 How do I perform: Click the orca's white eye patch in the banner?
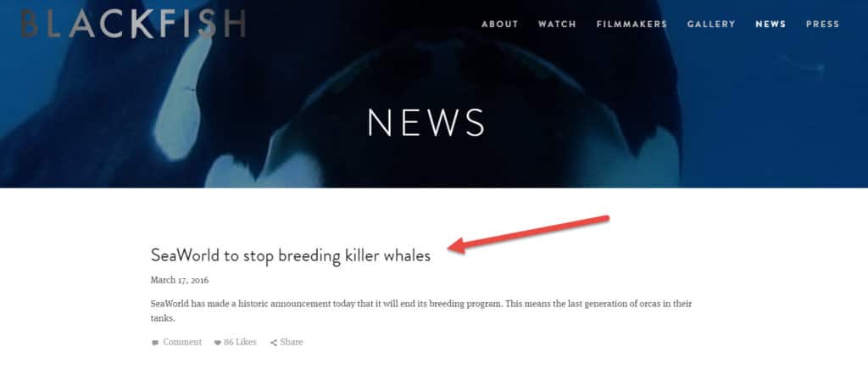click(x=181, y=98)
